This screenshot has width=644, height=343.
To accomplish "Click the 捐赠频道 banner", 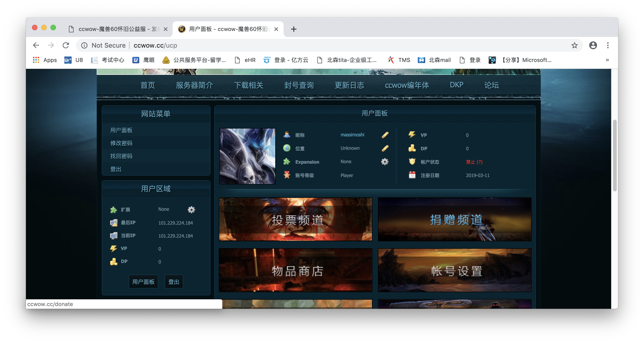I will pos(455,219).
